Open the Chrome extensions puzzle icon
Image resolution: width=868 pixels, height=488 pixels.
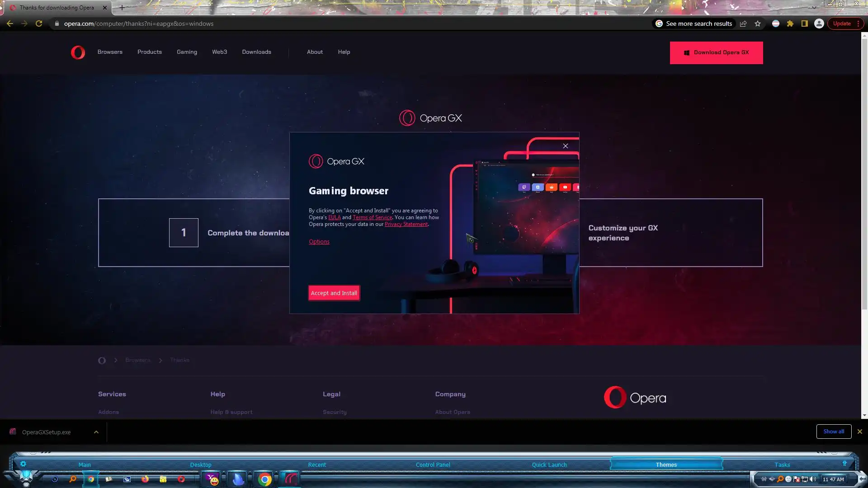[x=790, y=23]
